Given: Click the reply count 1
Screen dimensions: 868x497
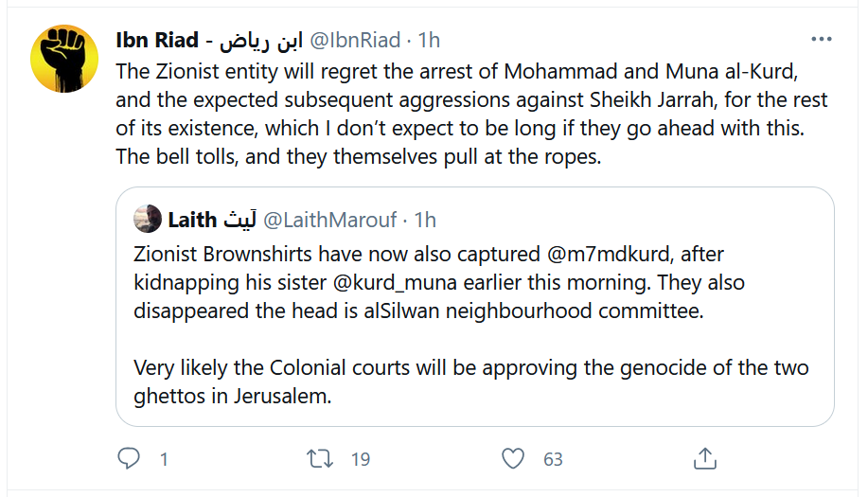Looking at the screenshot, I should 164,460.
